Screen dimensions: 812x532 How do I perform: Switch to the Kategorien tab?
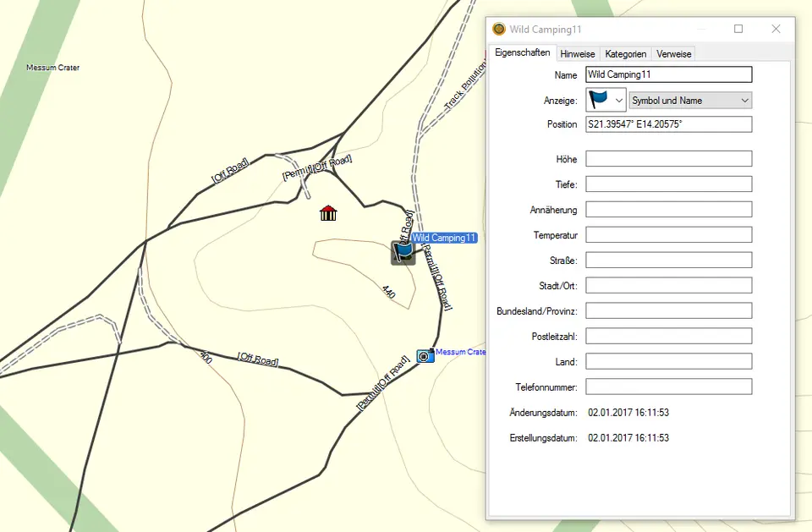(626, 54)
